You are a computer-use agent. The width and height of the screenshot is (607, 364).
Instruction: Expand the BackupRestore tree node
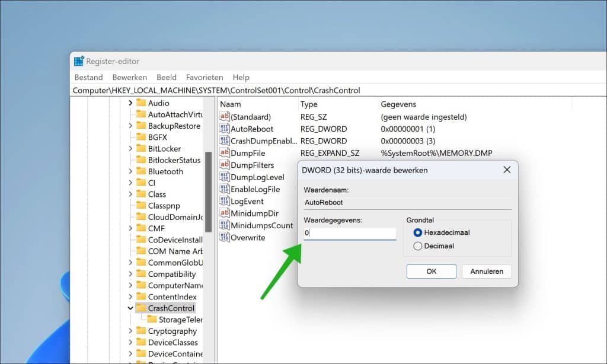coord(130,126)
